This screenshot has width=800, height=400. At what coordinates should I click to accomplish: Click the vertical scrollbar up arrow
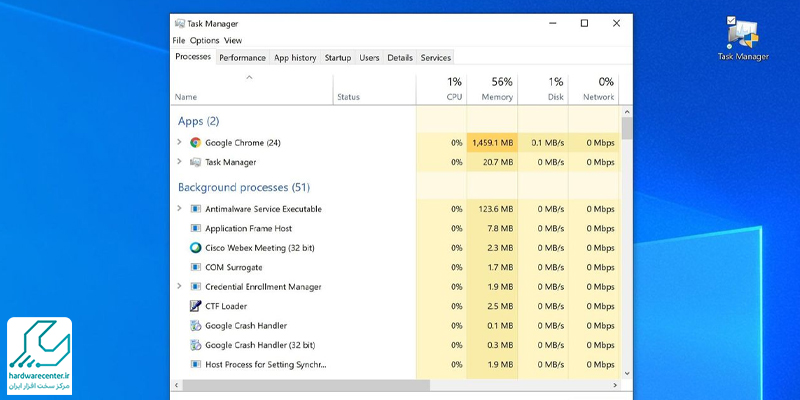coord(627,112)
